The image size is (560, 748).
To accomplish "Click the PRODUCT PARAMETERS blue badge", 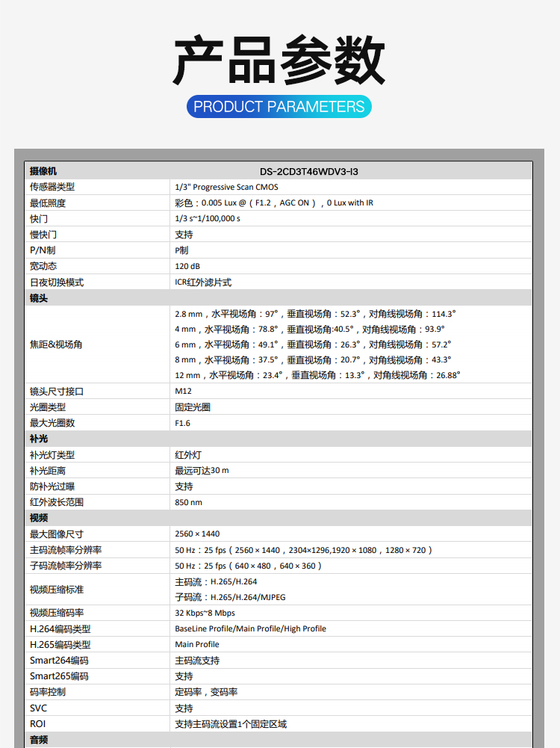I will click(x=279, y=107).
